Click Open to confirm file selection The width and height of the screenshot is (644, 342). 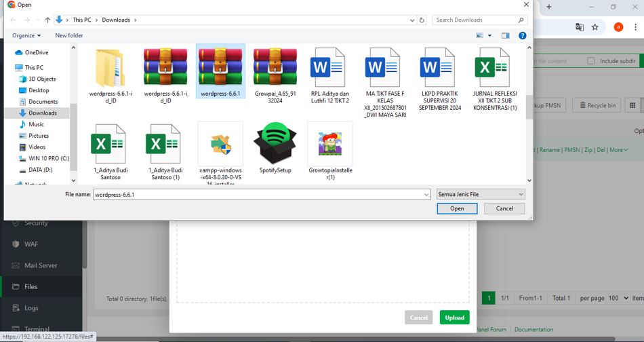457,208
